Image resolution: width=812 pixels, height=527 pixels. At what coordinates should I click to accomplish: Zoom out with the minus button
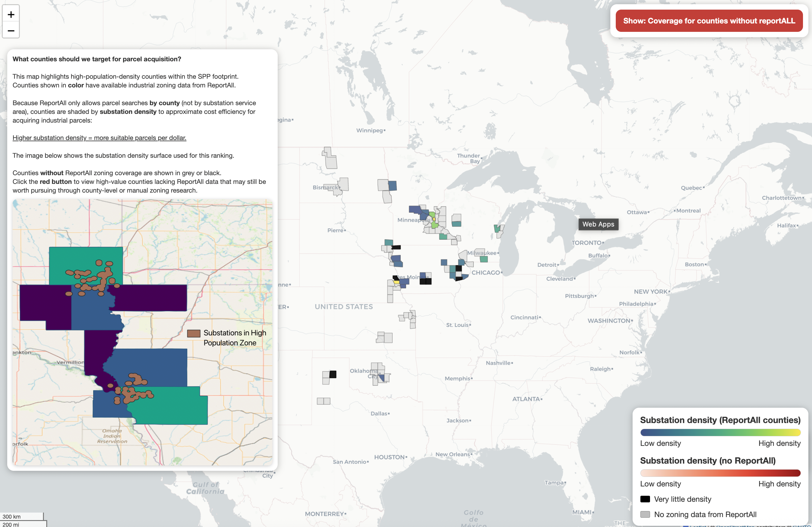[11, 31]
